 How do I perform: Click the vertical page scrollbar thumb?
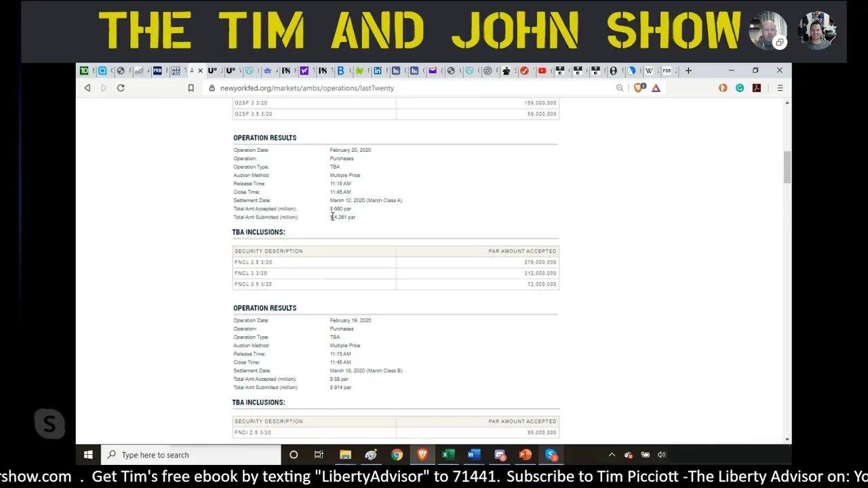tap(787, 167)
